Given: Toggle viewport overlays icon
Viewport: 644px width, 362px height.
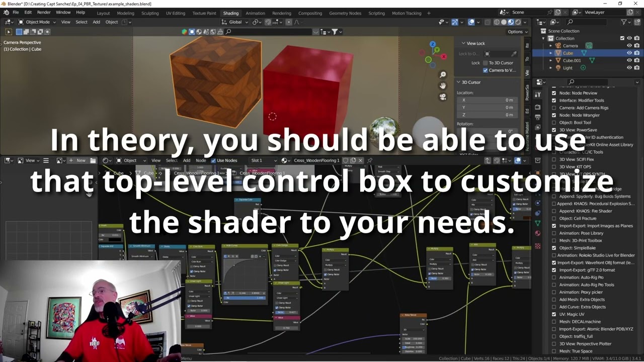Looking at the screenshot, I should (x=471, y=22).
